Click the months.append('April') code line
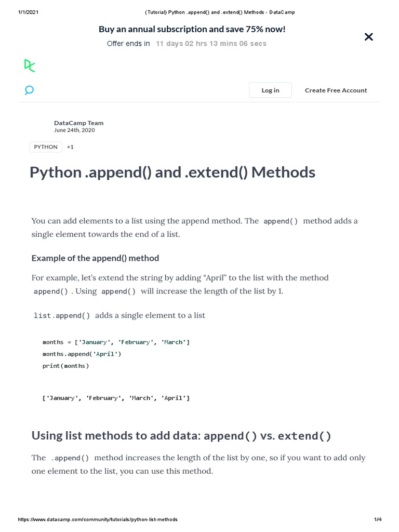The image size is (399, 532). click(x=82, y=354)
